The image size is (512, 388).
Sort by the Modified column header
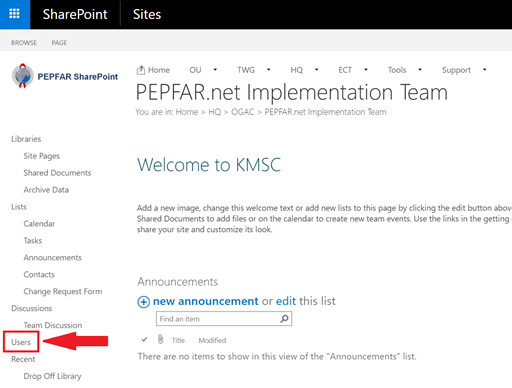click(212, 340)
